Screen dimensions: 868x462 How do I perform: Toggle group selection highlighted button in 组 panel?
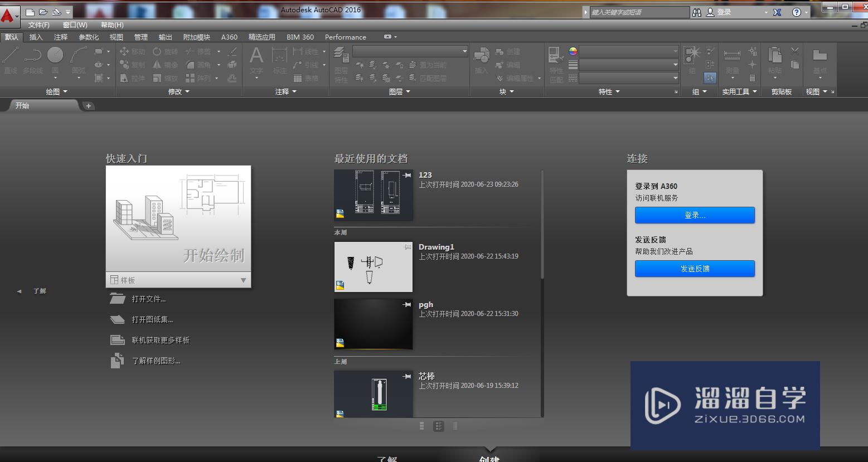(710, 78)
